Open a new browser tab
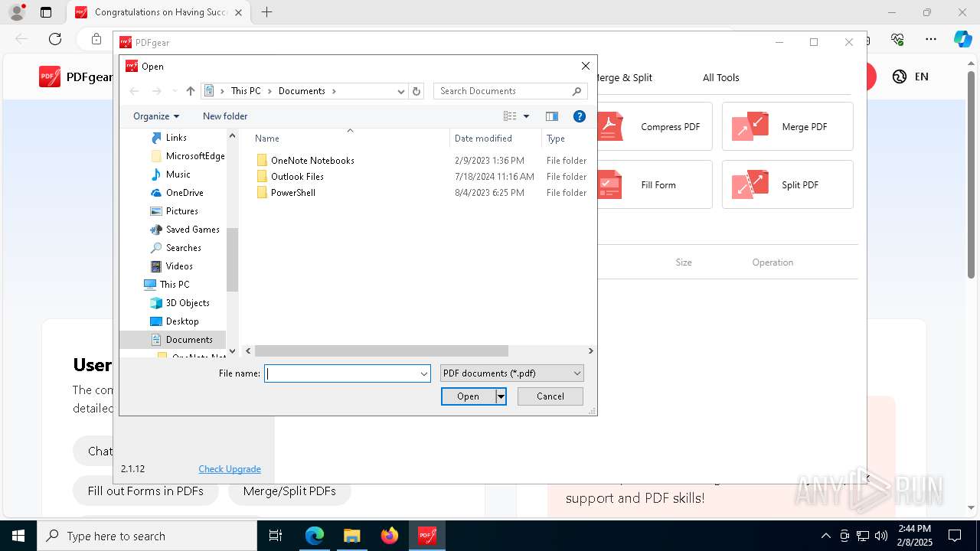The width and height of the screenshot is (980, 551). pyautogui.click(x=266, y=12)
